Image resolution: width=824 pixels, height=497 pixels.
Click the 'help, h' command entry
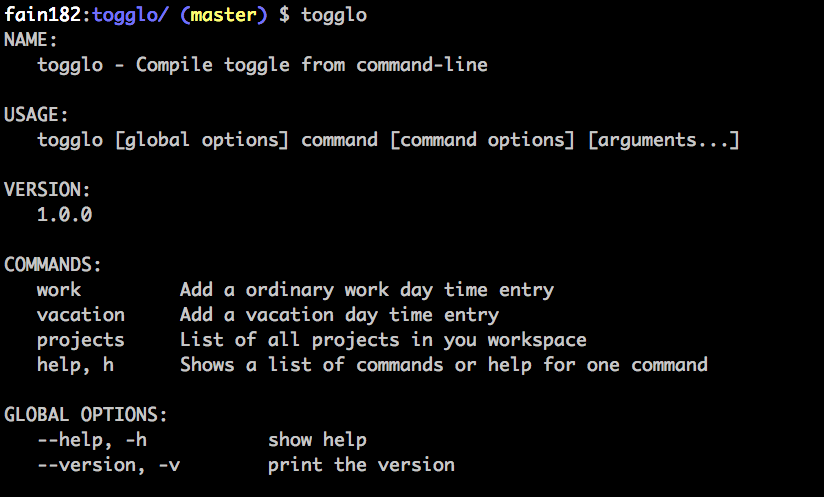(76, 365)
